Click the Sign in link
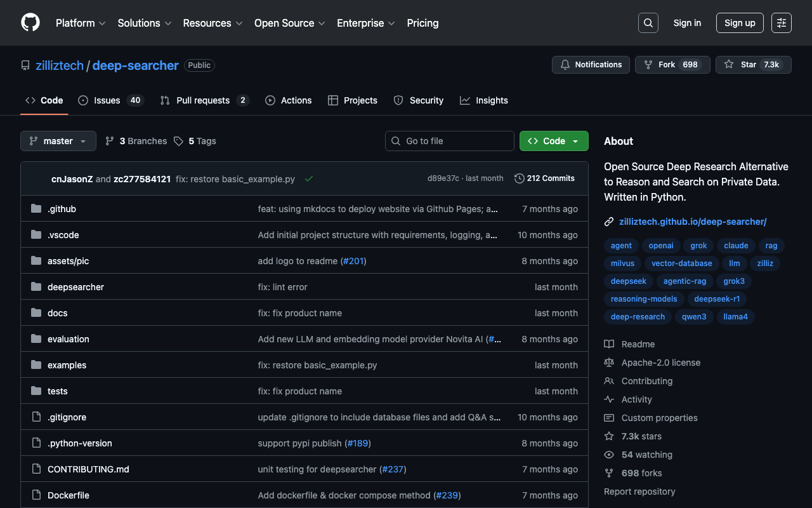The height and width of the screenshot is (508, 812). (x=687, y=23)
